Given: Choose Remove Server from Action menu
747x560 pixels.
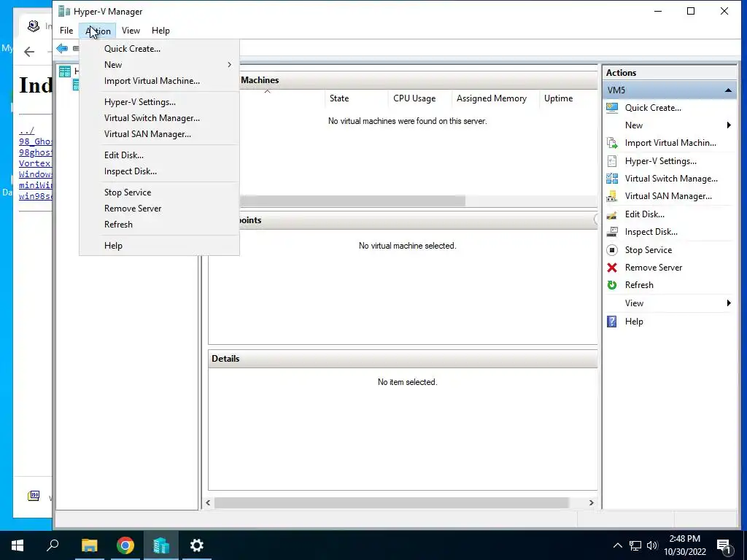Looking at the screenshot, I should [159, 209].
